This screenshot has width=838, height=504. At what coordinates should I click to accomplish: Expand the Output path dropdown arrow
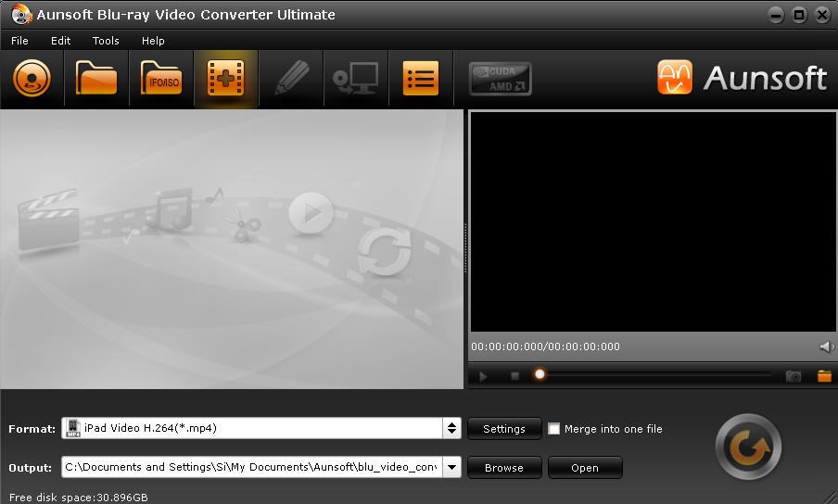(x=451, y=467)
